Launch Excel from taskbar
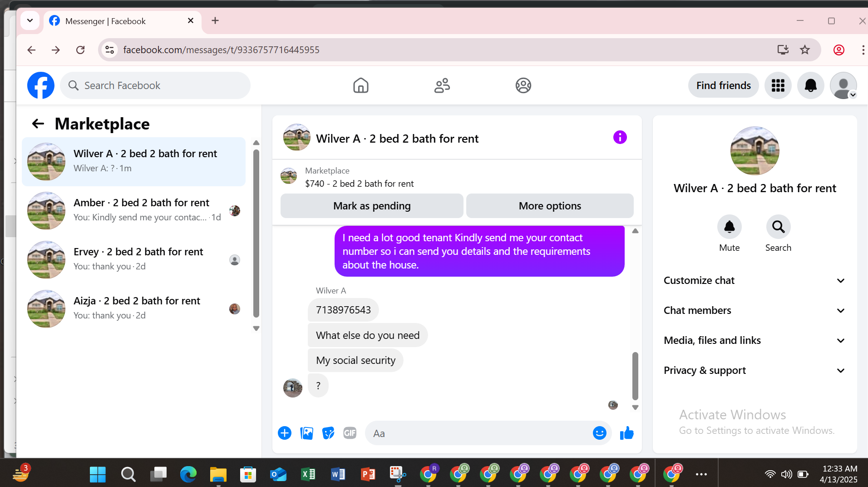 (x=308, y=474)
